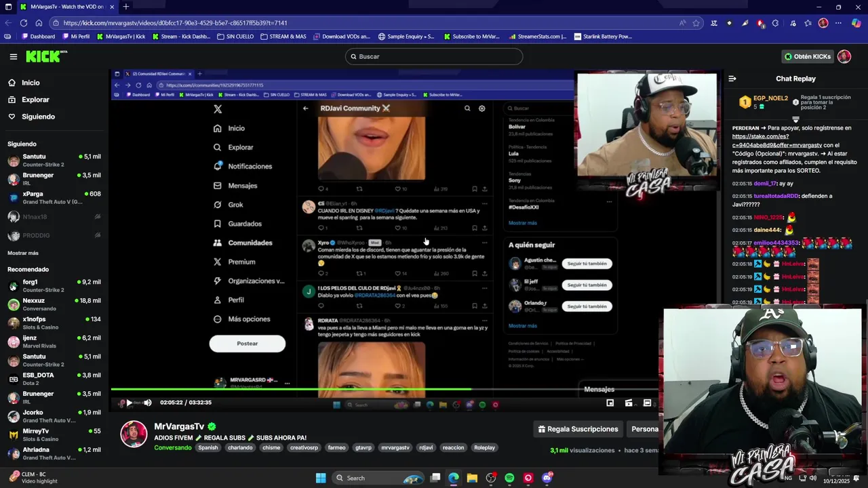Screen dimensions: 868x488
Task: Open xParga channel in sidebar
Action: click(x=54, y=197)
